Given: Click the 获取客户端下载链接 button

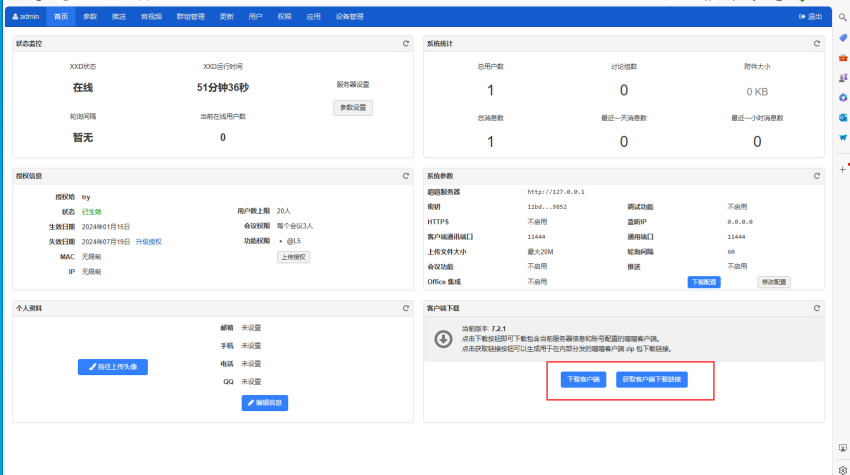Looking at the screenshot, I should [x=652, y=380].
